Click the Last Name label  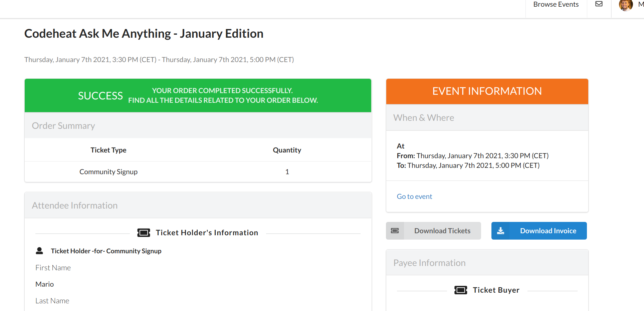52,301
